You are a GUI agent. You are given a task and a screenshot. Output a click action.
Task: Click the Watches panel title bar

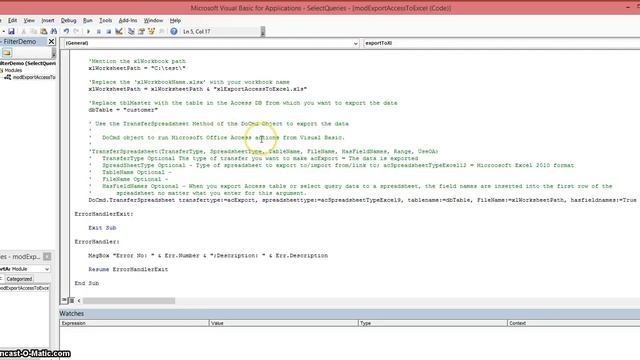coord(349,313)
